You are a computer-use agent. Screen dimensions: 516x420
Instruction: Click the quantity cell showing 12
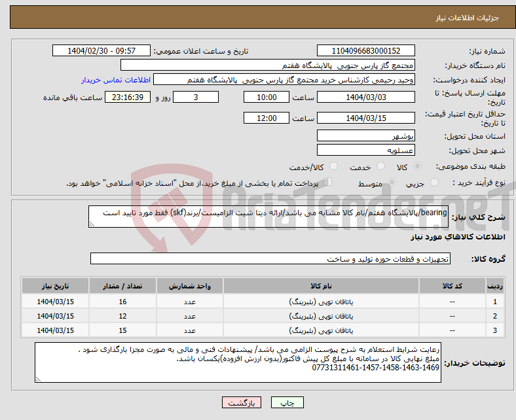pyautogui.click(x=122, y=316)
